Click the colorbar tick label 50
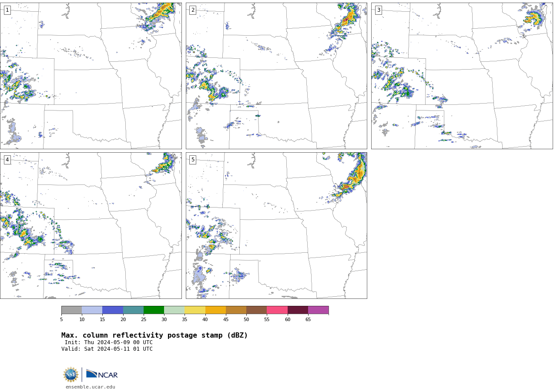 pyautogui.click(x=246, y=320)
